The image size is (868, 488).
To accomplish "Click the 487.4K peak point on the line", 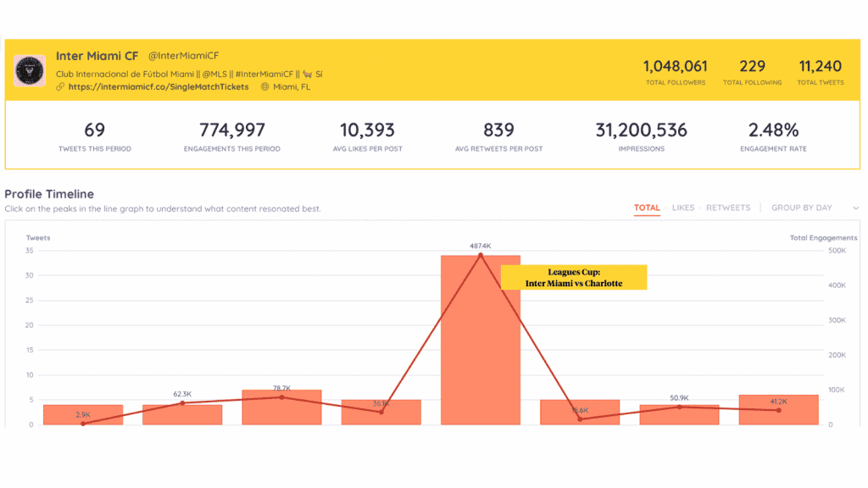I will pyautogui.click(x=481, y=255).
